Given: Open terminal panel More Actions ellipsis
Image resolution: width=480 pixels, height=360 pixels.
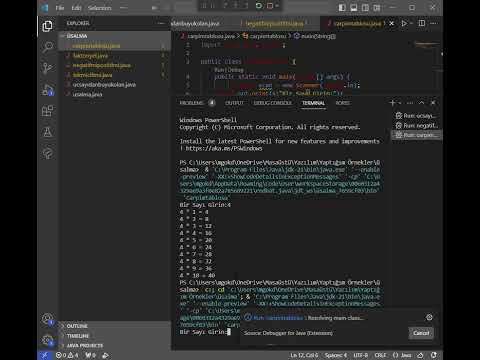Looking at the screenshot, I should [410, 103].
